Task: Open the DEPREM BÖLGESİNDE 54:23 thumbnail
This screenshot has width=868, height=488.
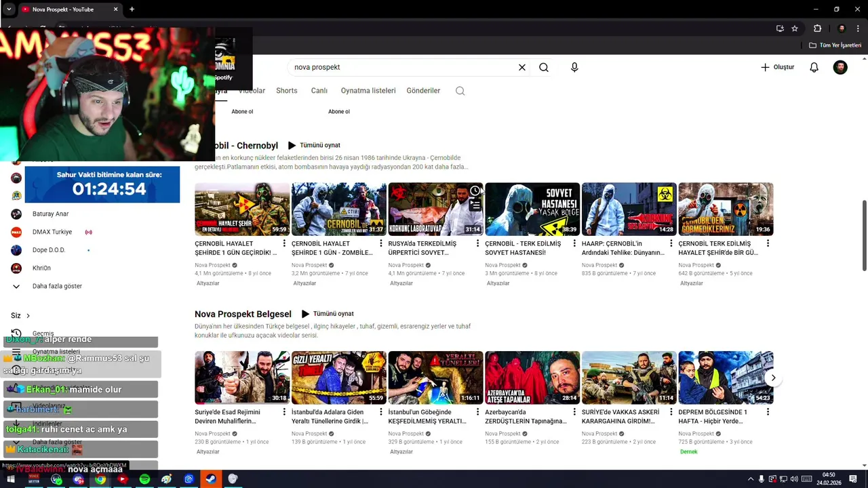Action: tap(726, 378)
